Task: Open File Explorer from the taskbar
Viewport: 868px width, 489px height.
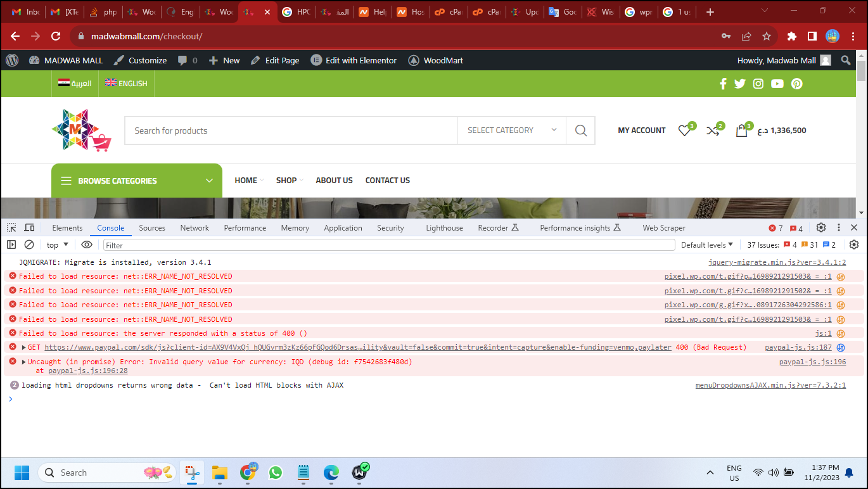Action: tap(219, 473)
